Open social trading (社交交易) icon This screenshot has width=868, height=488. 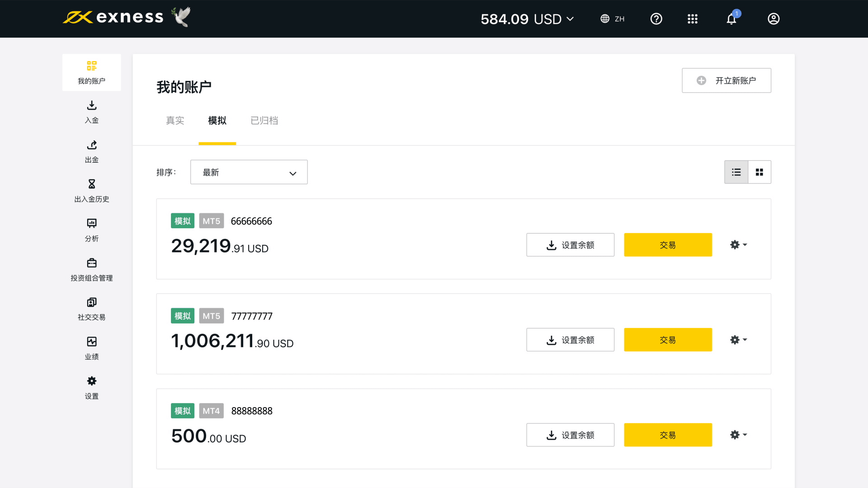click(x=92, y=302)
